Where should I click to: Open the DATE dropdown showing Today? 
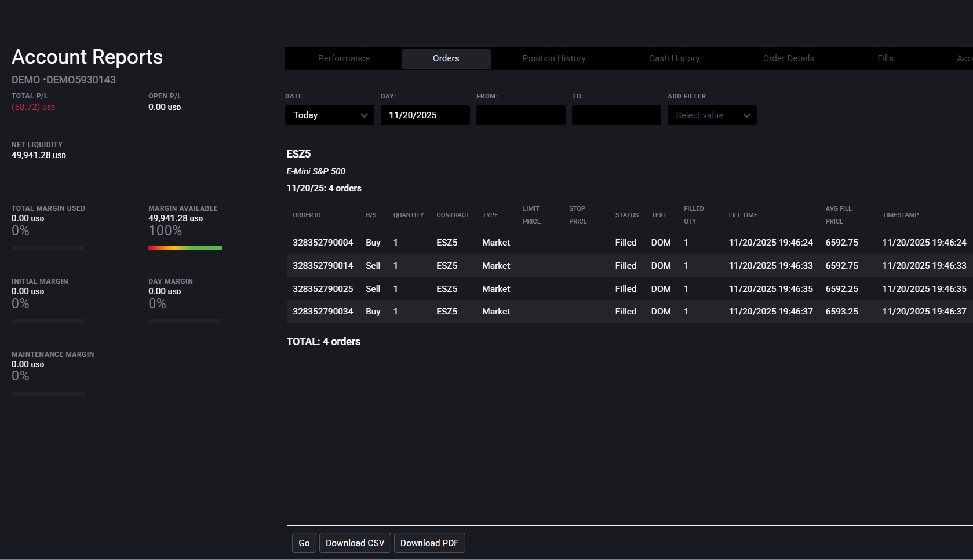click(329, 115)
